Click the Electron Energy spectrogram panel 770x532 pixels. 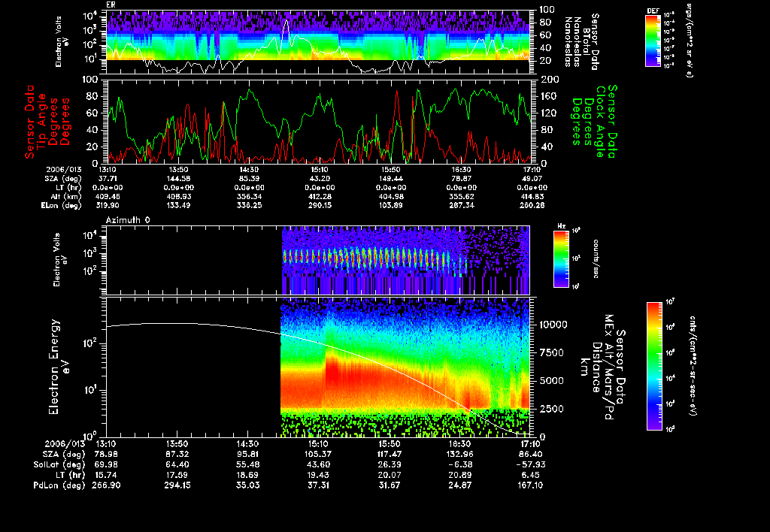point(318,367)
